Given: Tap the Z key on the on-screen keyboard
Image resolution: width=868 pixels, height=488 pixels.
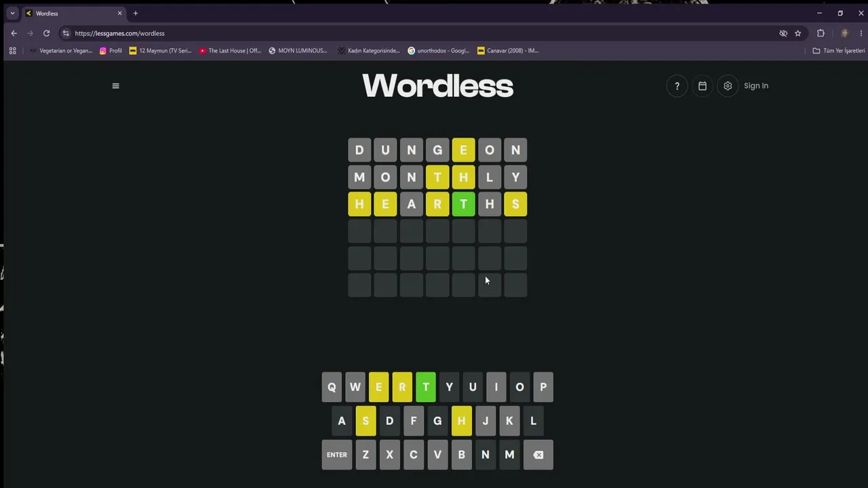Looking at the screenshot, I should [366, 455].
